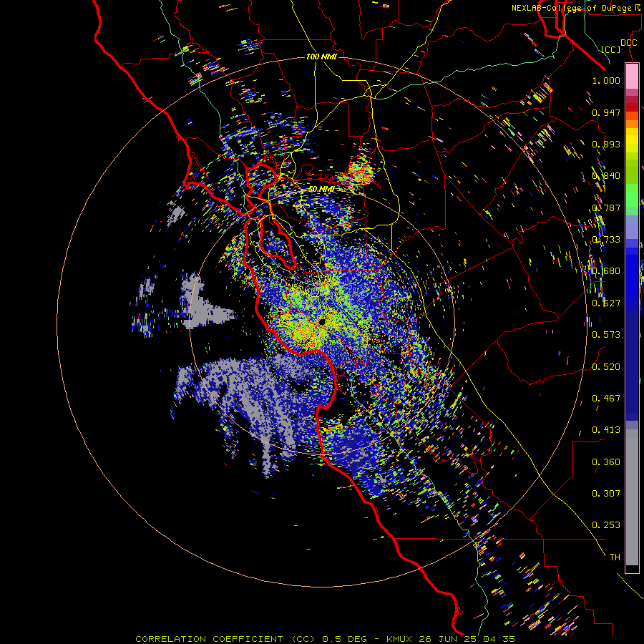Pick the yellow segment of the color bar
644x644 pixels.
(x=632, y=142)
